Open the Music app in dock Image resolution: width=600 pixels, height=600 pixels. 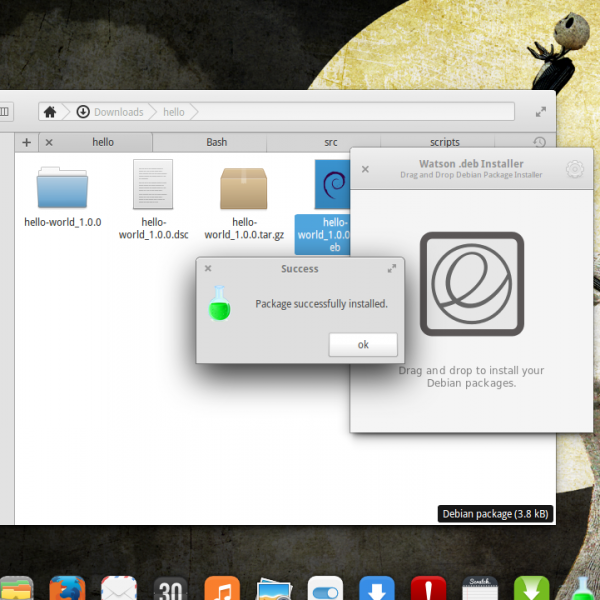pos(221,588)
